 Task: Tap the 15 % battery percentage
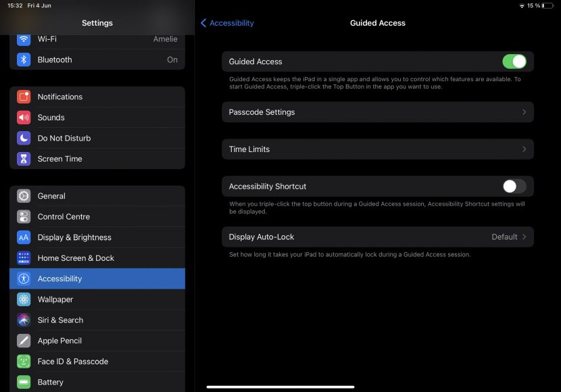(533, 5)
